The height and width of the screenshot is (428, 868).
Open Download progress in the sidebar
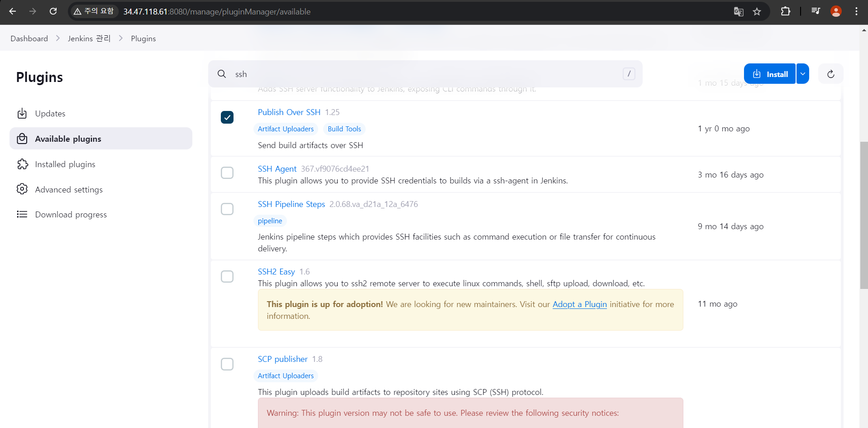(x=101, y=214)
